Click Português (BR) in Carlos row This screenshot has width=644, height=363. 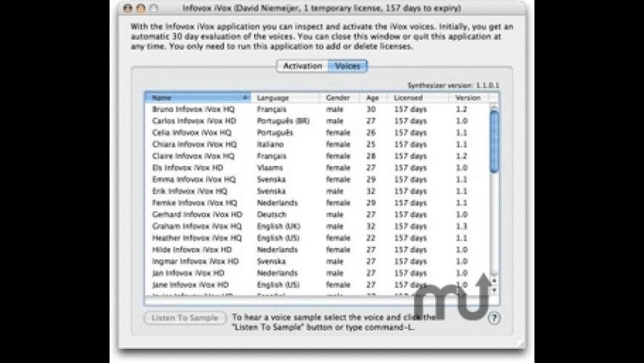283,121
